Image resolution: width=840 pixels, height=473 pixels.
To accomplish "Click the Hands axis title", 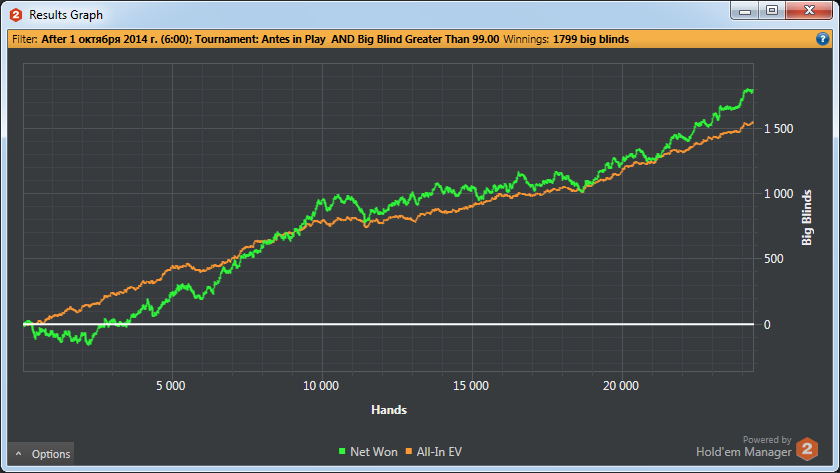I will (388, 410).
